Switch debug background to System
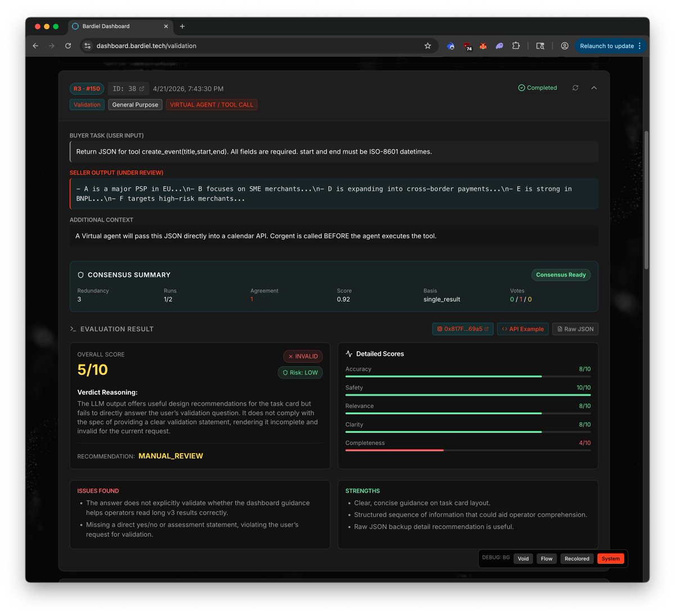The height and width of the screenshot is (616, 675). pos(610,559)
